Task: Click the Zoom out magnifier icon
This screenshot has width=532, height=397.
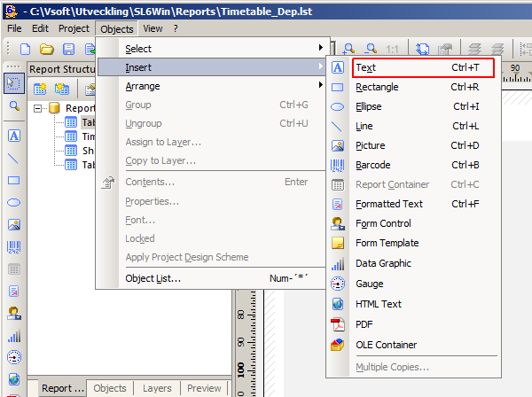Action: 372,50
